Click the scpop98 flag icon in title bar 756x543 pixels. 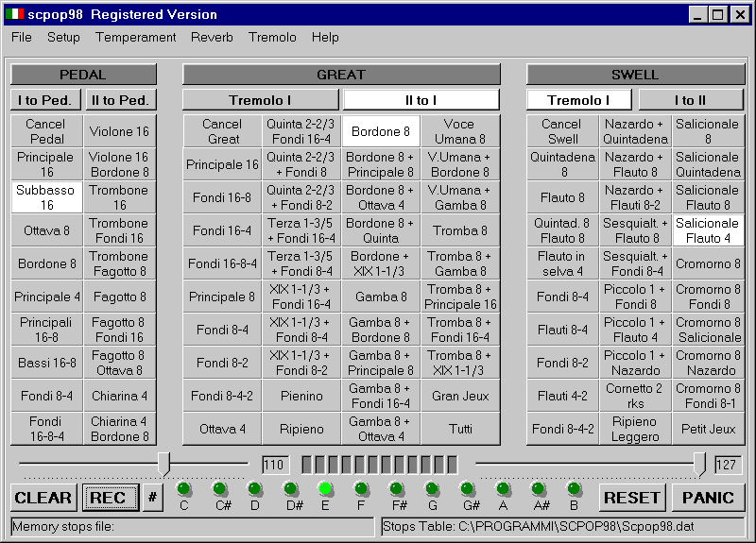[14, 14]
